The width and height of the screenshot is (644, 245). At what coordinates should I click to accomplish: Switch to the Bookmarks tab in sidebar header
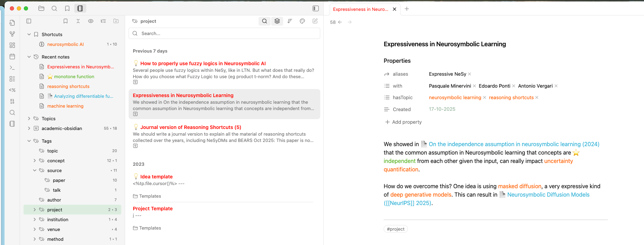pos(67,8)
